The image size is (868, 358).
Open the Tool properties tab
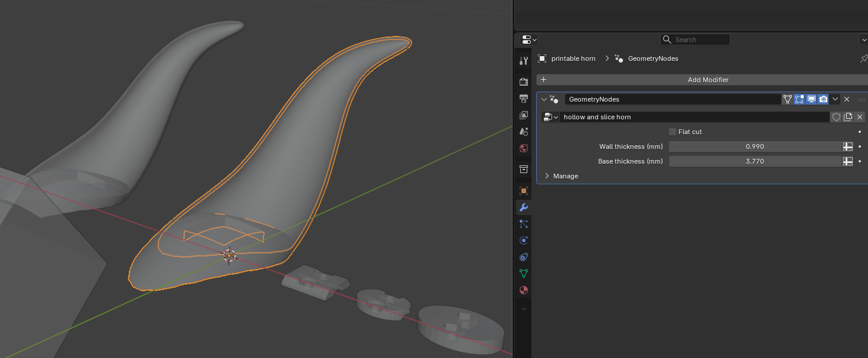523,60
